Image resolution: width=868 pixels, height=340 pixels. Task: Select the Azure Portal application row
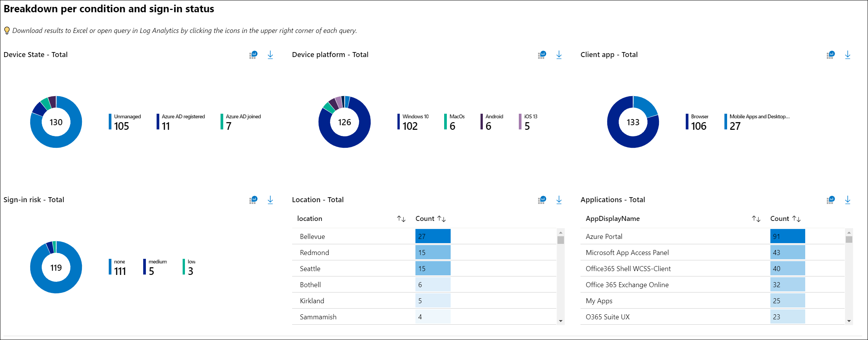(x=604, y=237)
